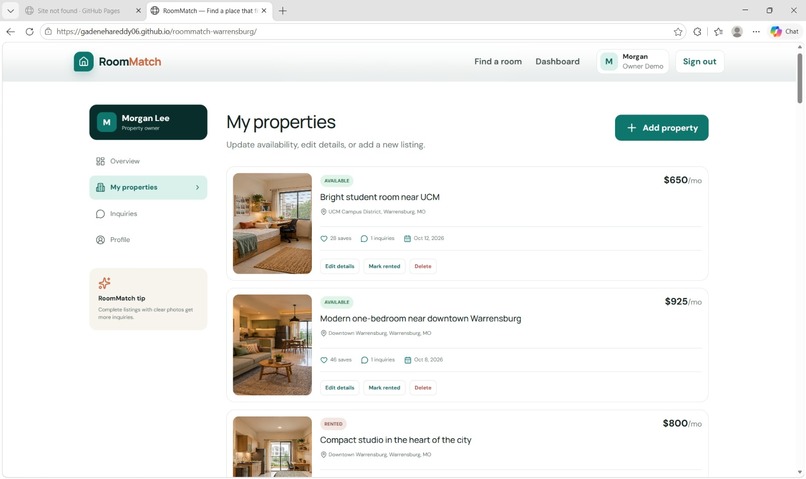
Task: Go back with the browser back arrow
Action: 10,31
